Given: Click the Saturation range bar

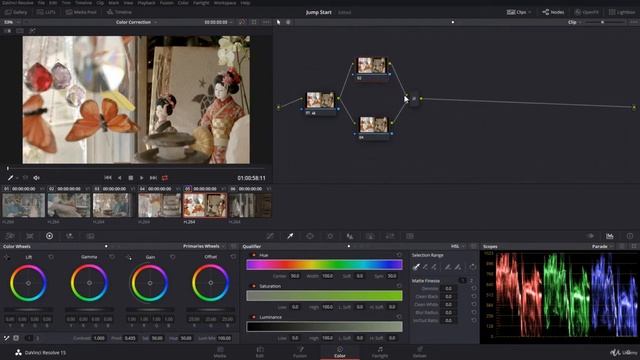Looking at the screenshot, I should click(324, 296).
